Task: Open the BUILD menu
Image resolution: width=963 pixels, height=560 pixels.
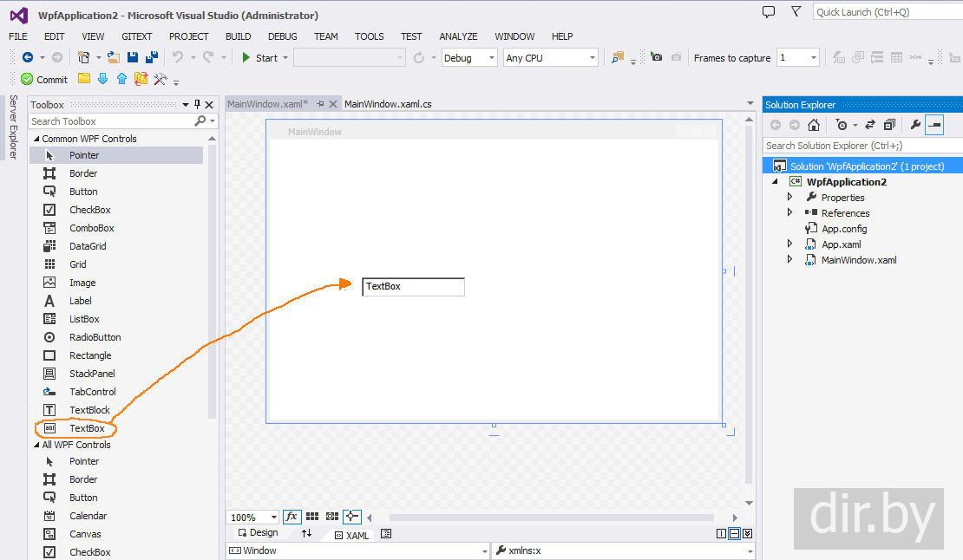Action: [238, 36]
